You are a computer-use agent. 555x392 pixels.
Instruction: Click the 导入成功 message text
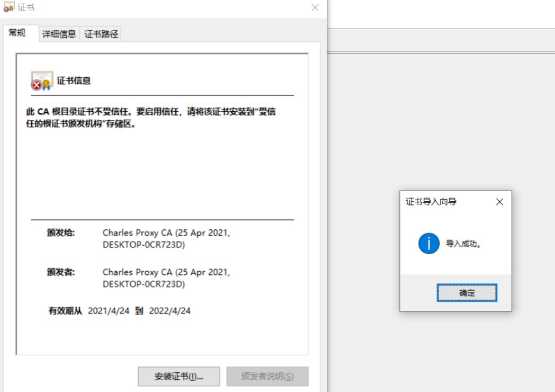tap(463, 244)
